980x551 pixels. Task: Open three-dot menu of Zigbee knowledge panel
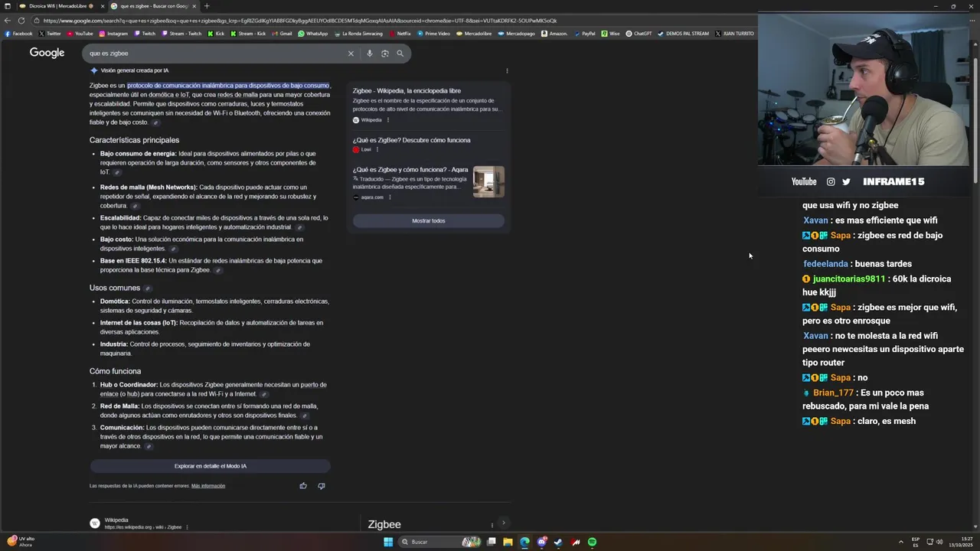492,525
